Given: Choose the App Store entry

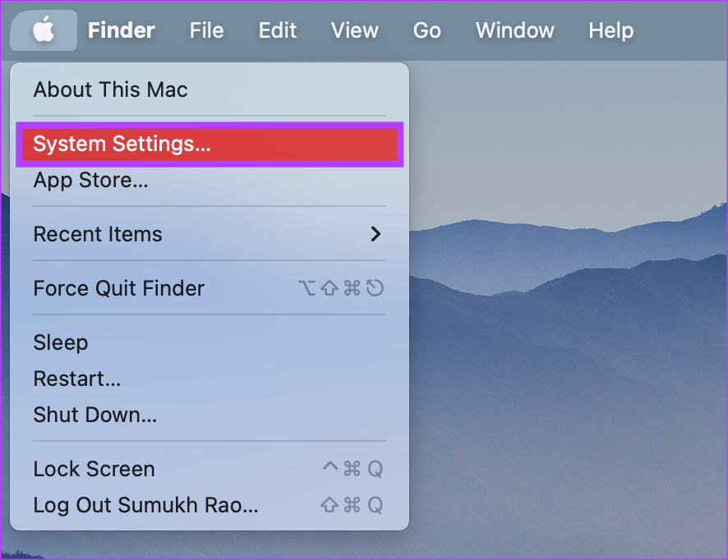Looking at the screenshot, I should [x=90, y=181].
